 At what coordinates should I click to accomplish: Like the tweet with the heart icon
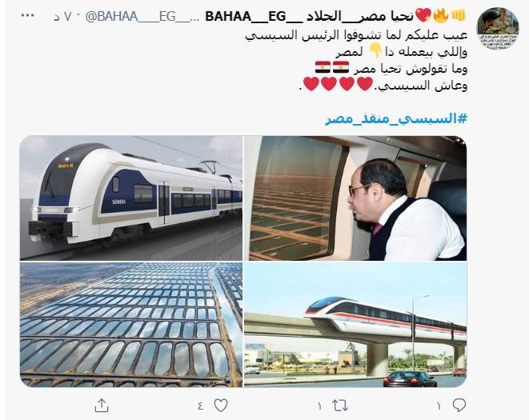point(221,405)
